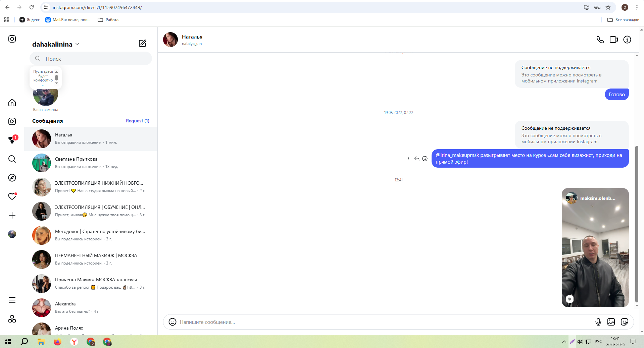Image resolution: width=644 pixels, height=348 pixels.
Task: Open Instagram home via logo icon
Action: point(12,39)
